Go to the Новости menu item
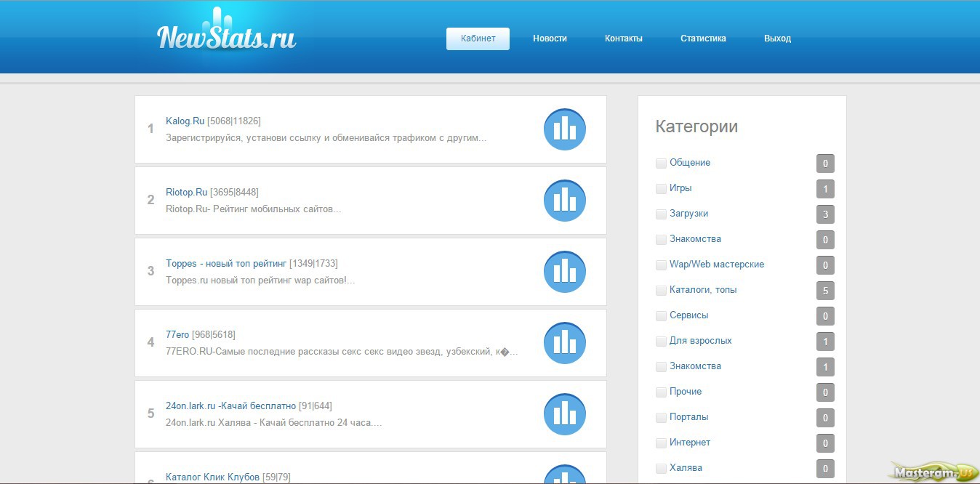The image size is (980, 484). 550,39
